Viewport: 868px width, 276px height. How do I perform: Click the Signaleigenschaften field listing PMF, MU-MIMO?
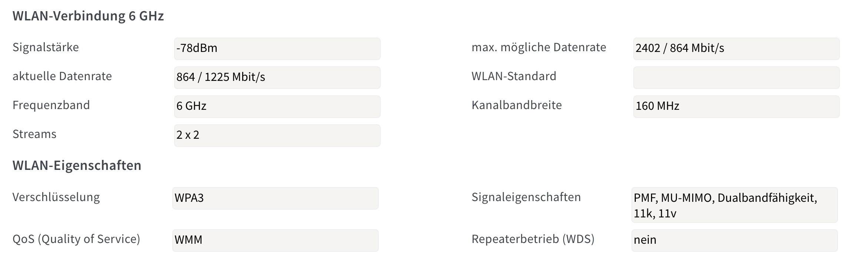coord(734,205)
